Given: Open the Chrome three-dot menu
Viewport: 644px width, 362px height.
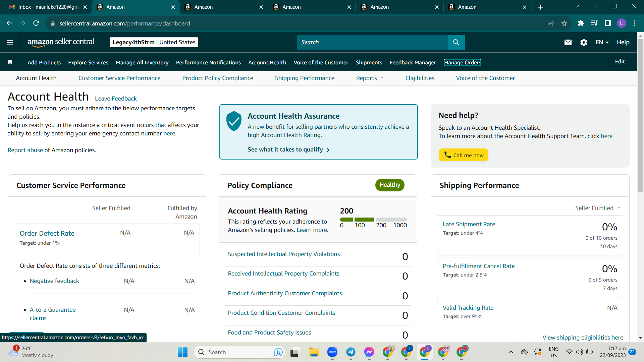Looking at the screenshot, I should [635, 23].
